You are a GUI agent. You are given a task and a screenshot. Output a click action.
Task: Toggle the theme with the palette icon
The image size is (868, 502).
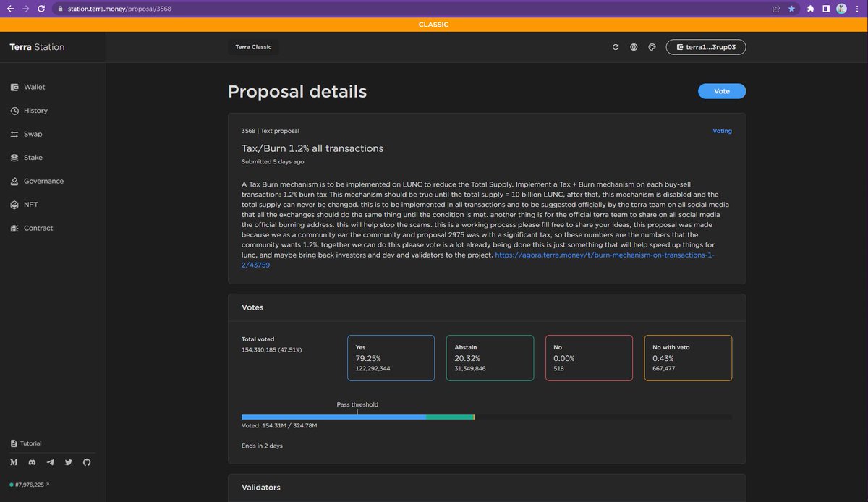[x=651, y=46]
